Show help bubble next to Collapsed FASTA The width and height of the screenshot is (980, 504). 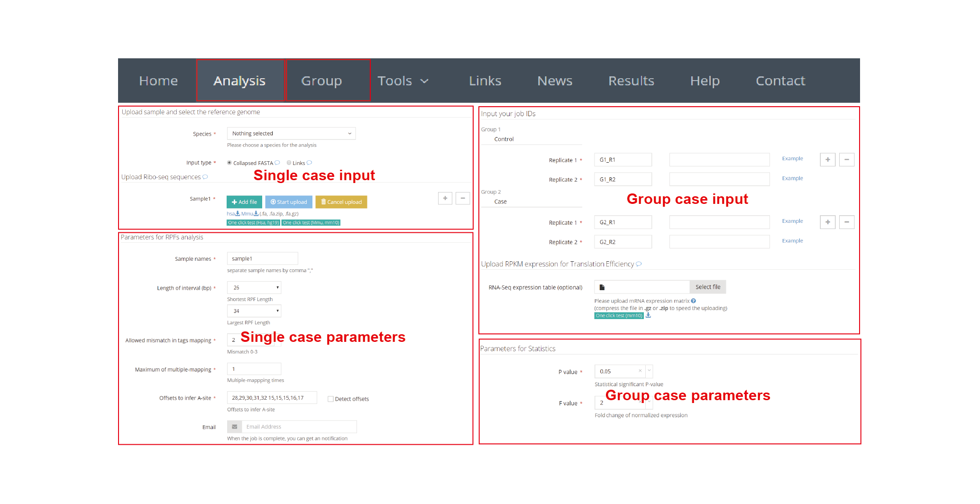[x=277, y=163]
